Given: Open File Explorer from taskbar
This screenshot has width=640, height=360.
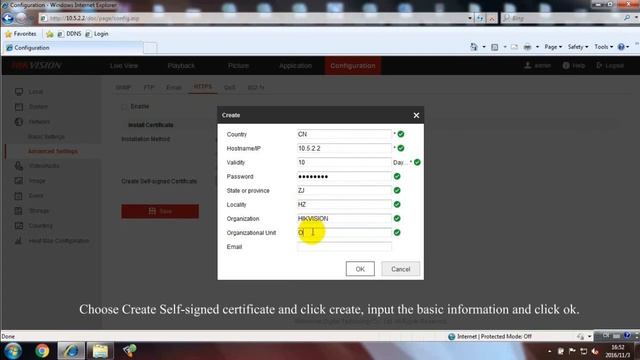Looking at the screenshot, I should pos(100,351).
